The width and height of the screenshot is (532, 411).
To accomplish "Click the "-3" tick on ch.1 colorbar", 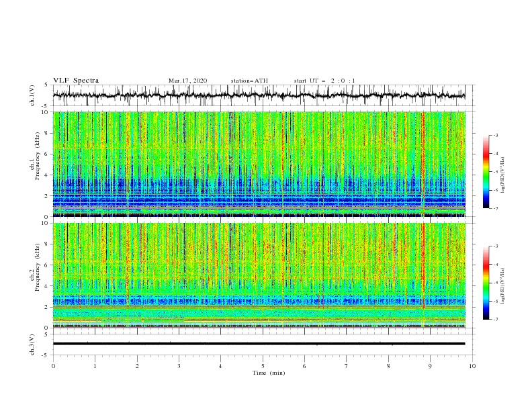I will click(x=496, y=135).
